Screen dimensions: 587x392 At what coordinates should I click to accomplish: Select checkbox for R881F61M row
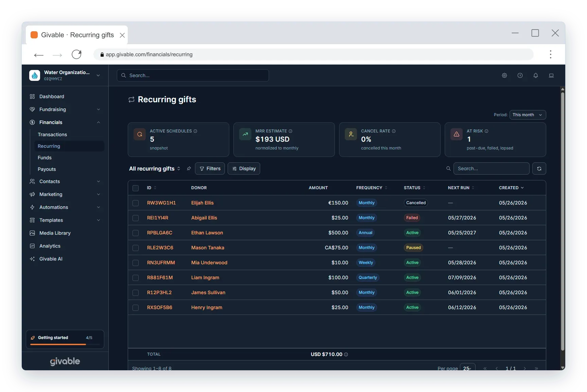[136, 278]
